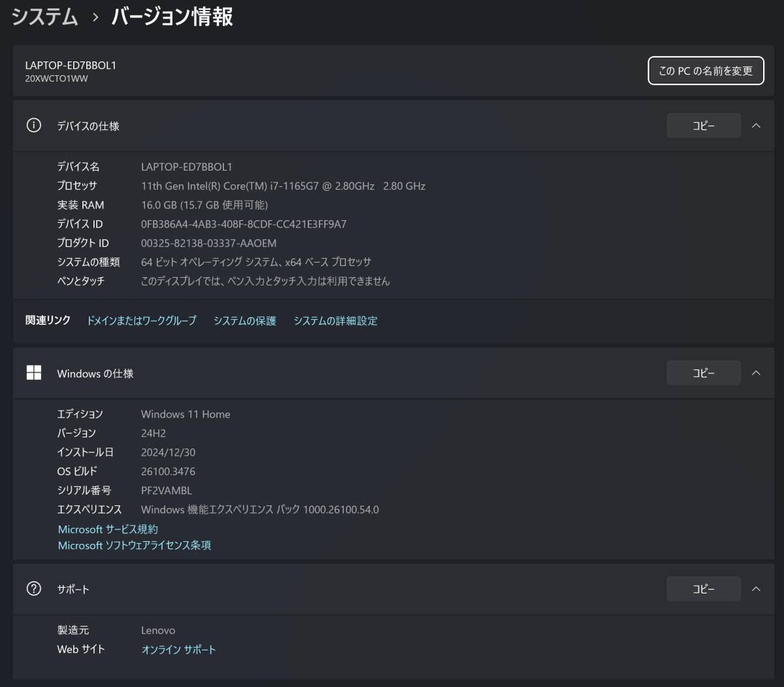Select the install date 2024/12/30

click(168, 452)
